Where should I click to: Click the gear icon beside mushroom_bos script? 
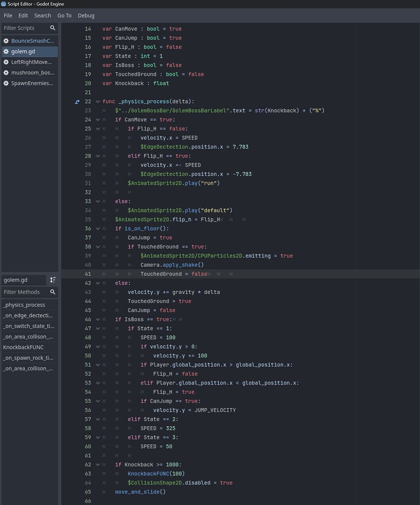pyautogui.click(x=5, y=73)
